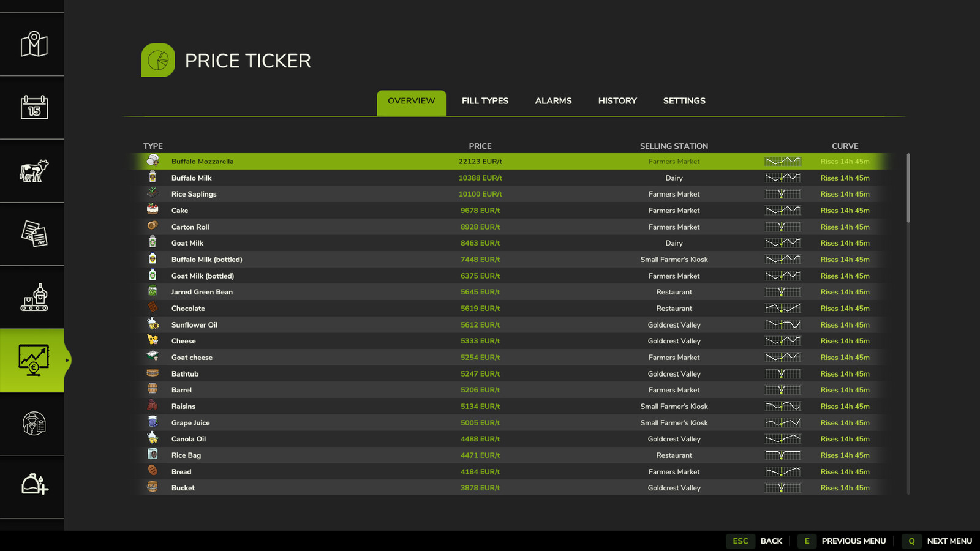This screenshot has height=551, width=980.
Task: Click the ESC Back button
Action: click(x=754, y=541)
